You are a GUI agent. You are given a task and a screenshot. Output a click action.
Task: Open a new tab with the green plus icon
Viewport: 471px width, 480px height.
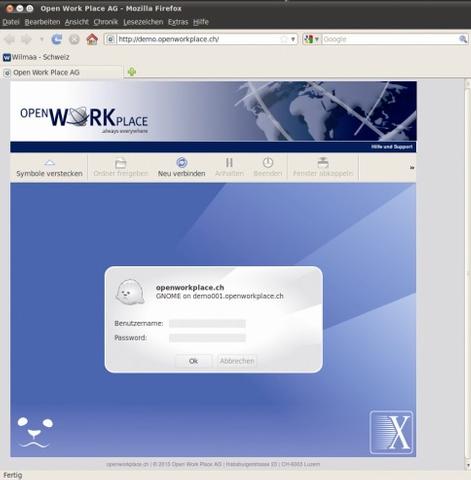click(x=132, y=72)
